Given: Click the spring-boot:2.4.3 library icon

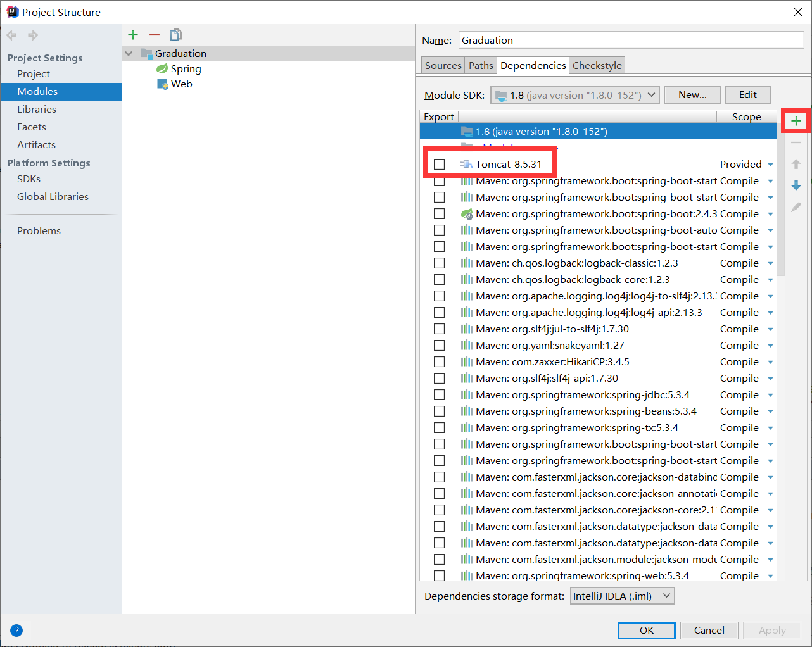Looking at the screenshot, I should click(467, 213).
